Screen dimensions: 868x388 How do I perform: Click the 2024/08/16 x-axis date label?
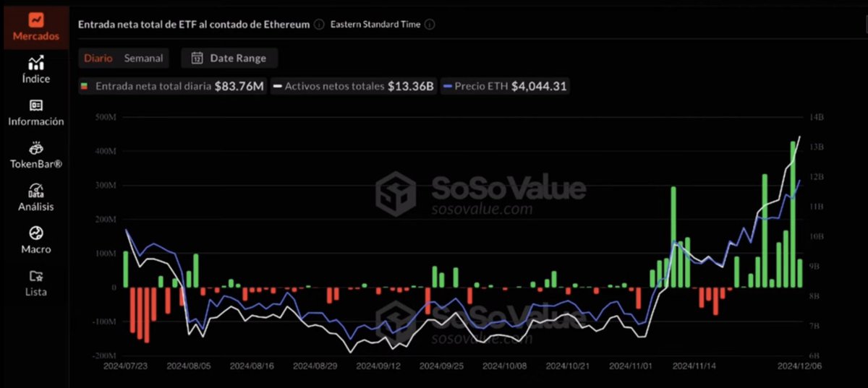click(250, 366)
